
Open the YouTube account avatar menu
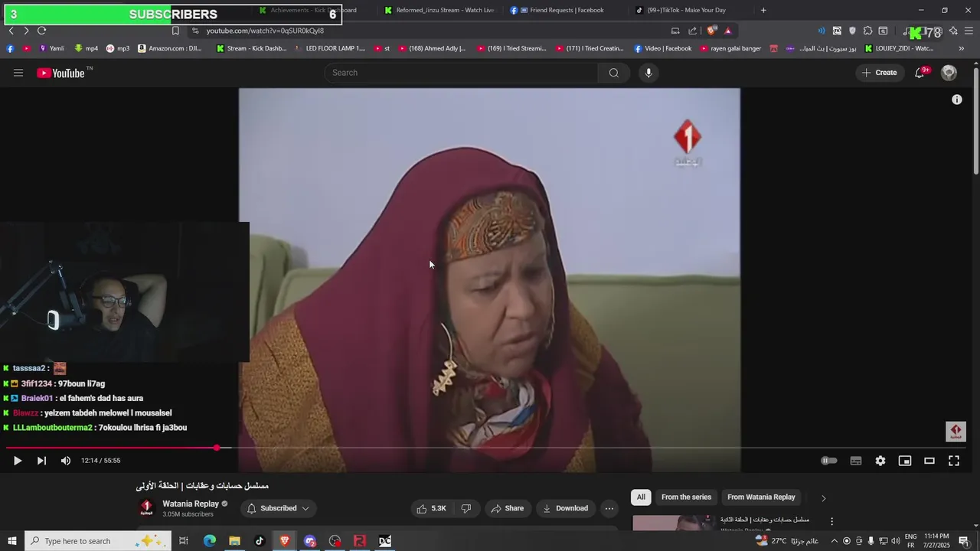[949, 73]
